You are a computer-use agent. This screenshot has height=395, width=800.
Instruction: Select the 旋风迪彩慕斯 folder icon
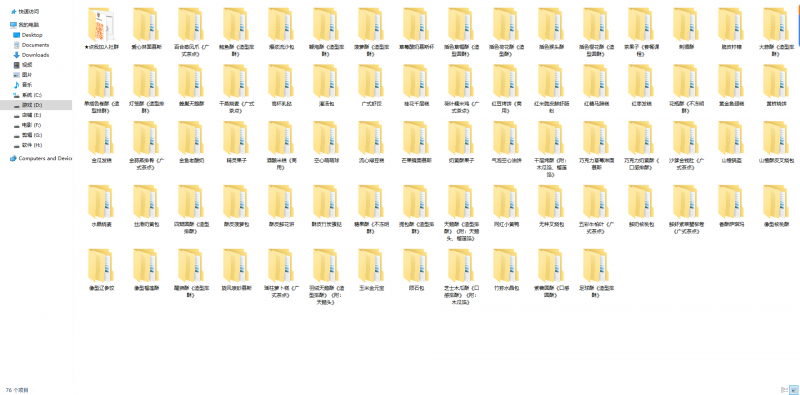point(236,266)
